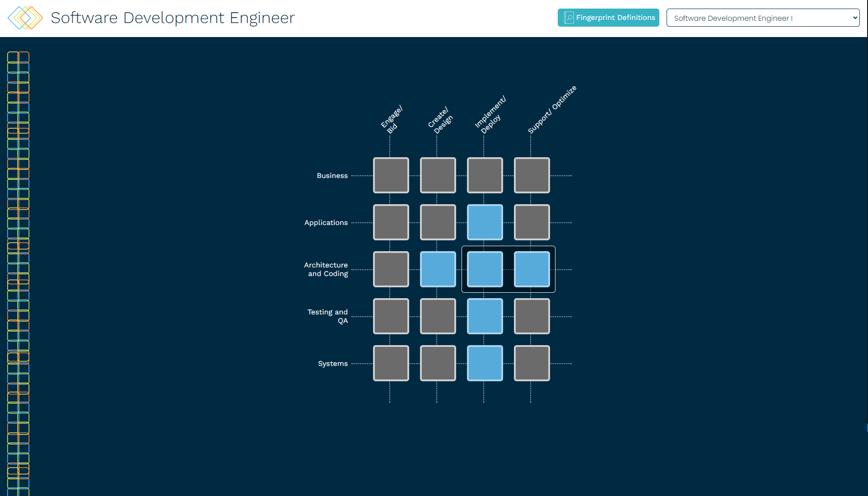Click the Support/Optimize column label
Image resolution: width=868 pixels, height=496 pixels.
(552, 110)
